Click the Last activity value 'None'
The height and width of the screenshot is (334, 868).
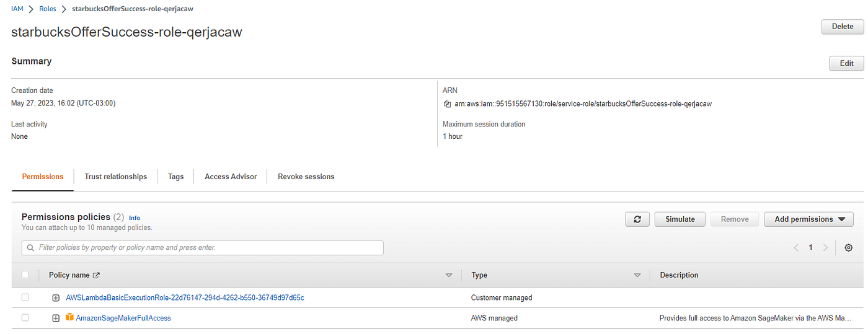click(19, 136)
